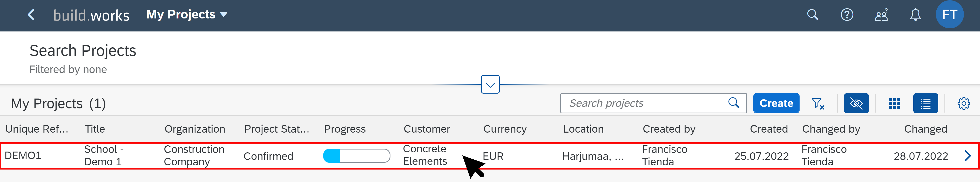Screen dimensions: 980x182
Task: Clear all filters with funnel icon
Action: [x=818, y=103]
